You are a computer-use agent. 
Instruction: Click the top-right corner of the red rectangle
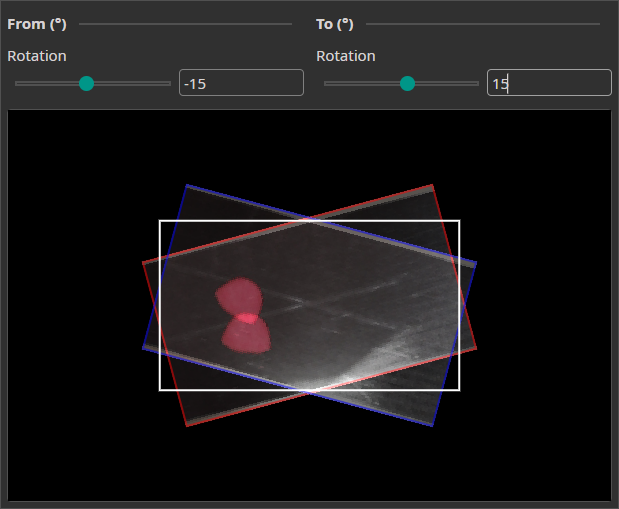pyautogui.click(x=432, y=186)
